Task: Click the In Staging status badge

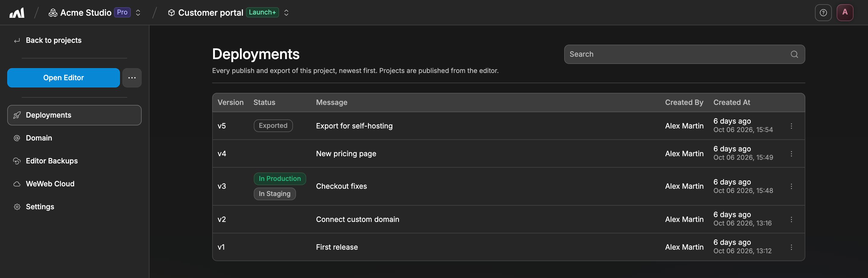Action: 275,194
